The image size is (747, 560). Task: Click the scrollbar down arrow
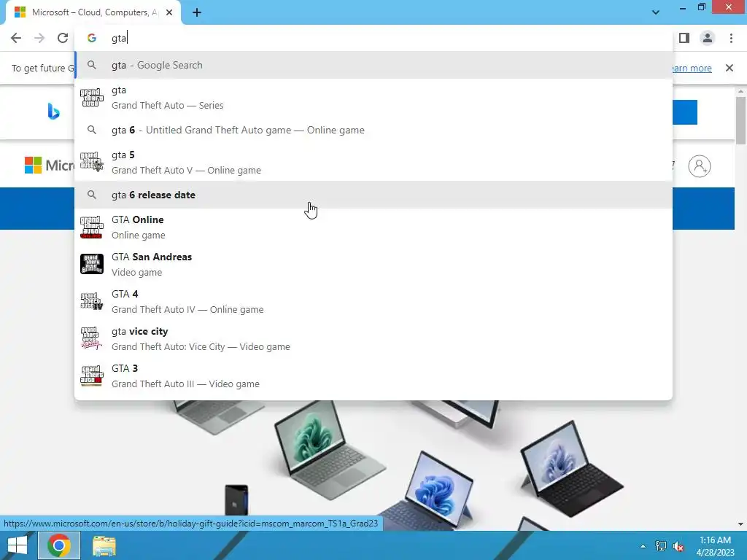[741, 524]
